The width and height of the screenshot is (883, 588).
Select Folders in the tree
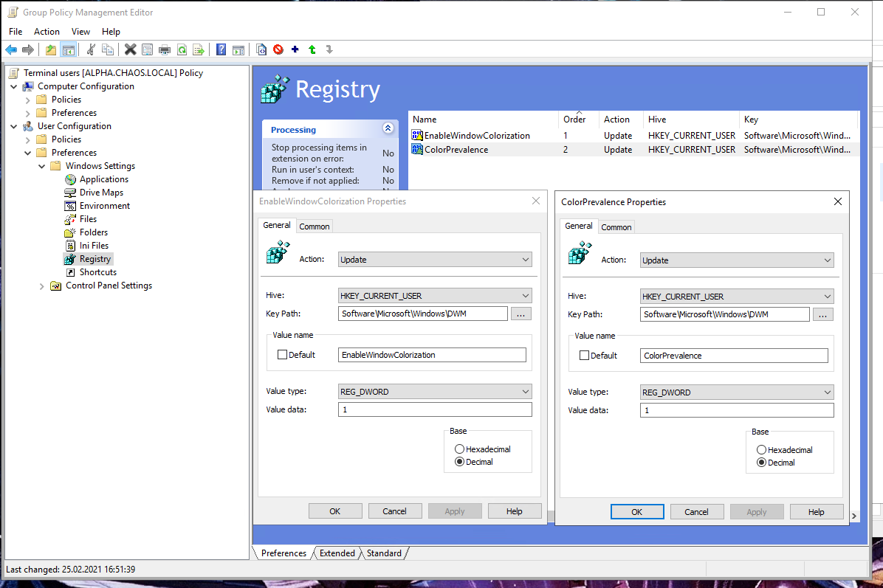click(x=94, y=232)
